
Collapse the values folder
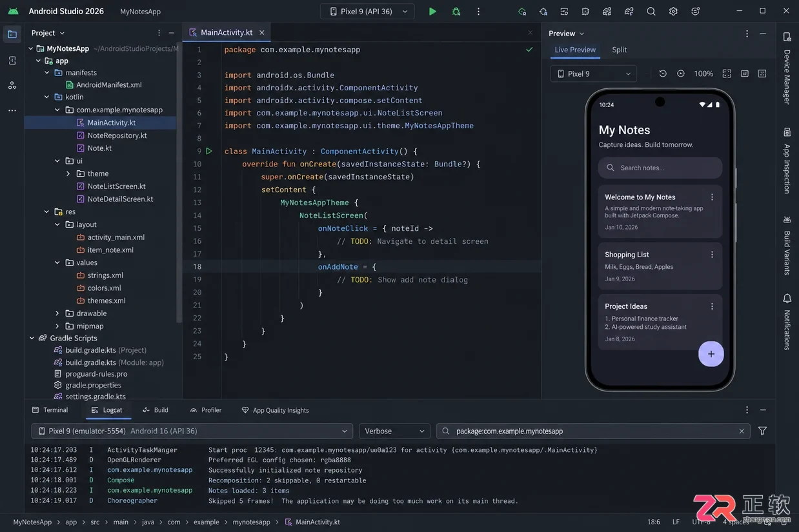(x=57, y=262)
